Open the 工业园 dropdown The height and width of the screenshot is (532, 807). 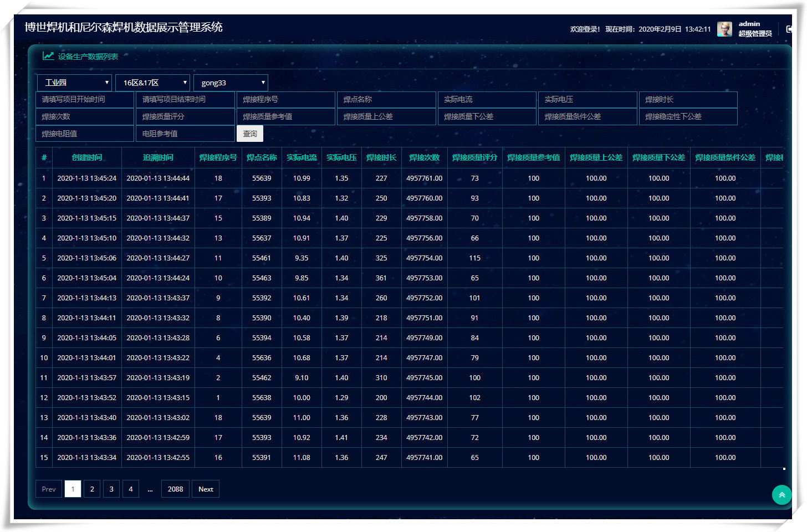click(74, 83)
